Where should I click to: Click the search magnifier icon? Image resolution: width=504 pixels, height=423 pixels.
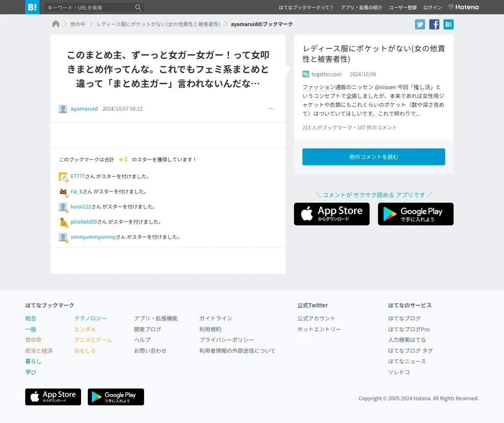[138, 8]
